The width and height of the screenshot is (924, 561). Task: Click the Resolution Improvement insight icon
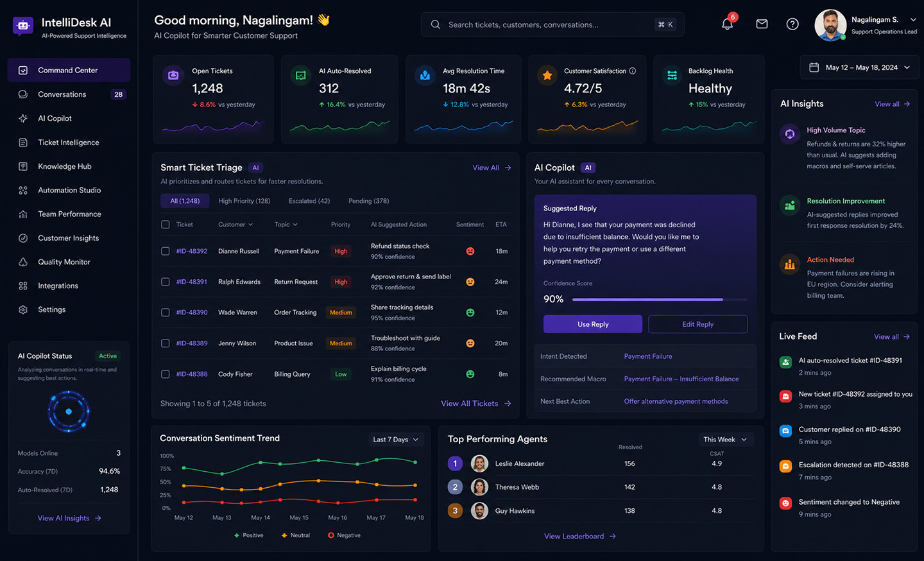[x=790, y=205]
